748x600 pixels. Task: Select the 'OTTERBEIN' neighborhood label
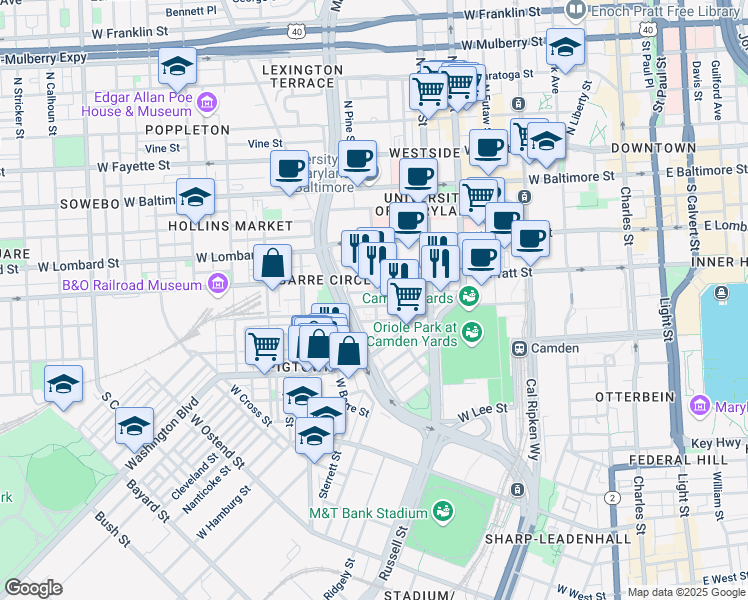point(635,397)
